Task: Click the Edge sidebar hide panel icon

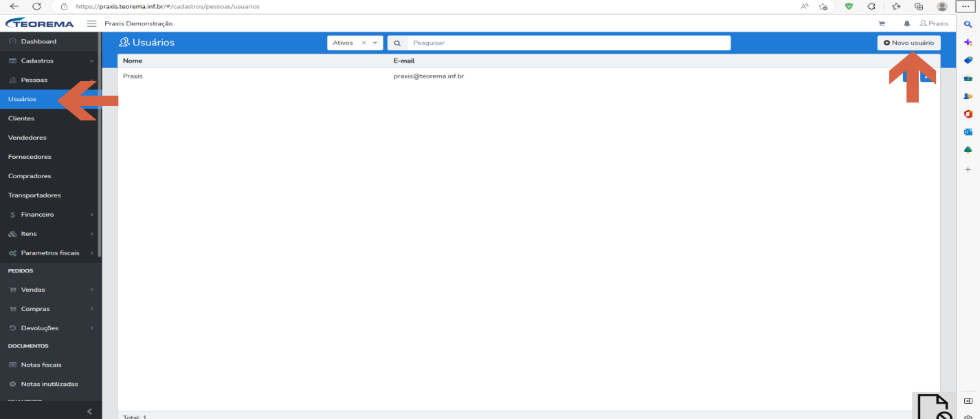Action: [968, 400]
